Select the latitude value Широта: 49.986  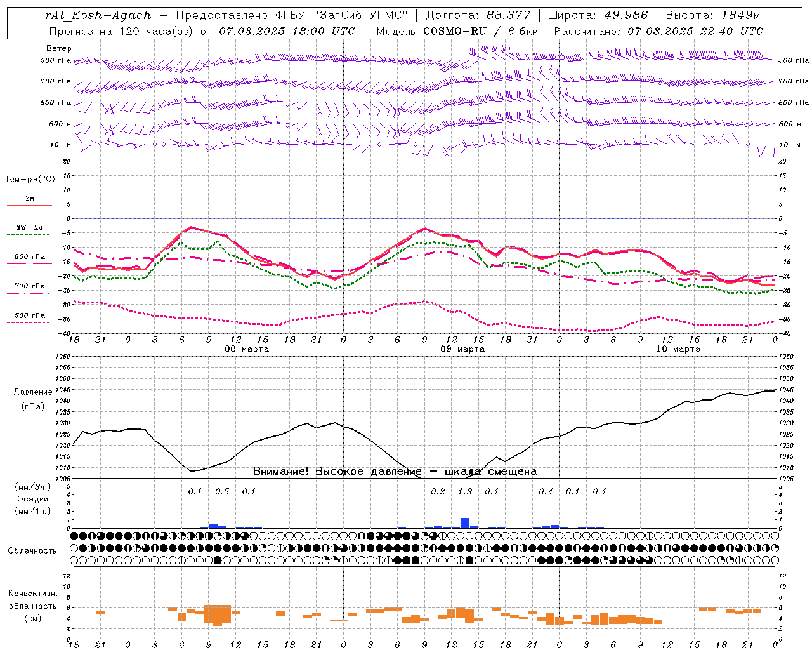coord(598,15)
